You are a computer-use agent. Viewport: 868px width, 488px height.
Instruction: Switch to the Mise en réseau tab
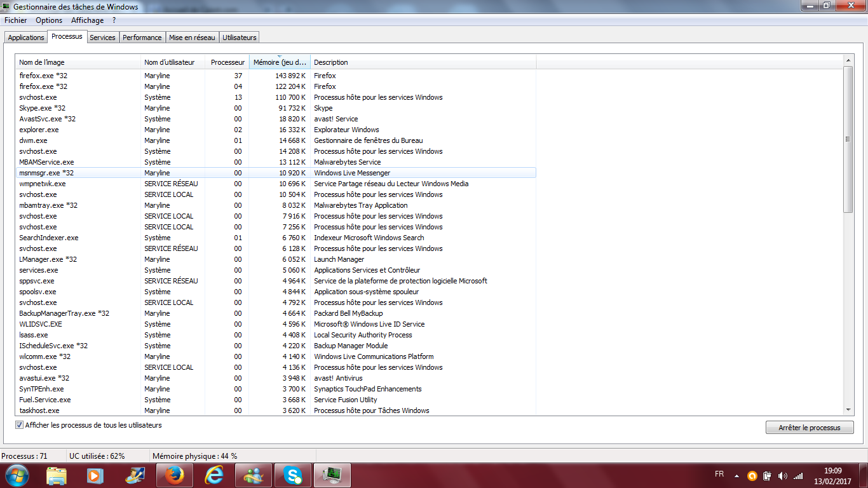pos(193,37)
